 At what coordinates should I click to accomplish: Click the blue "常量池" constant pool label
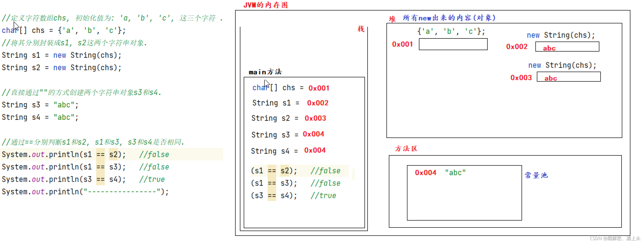tap(536, 175)
